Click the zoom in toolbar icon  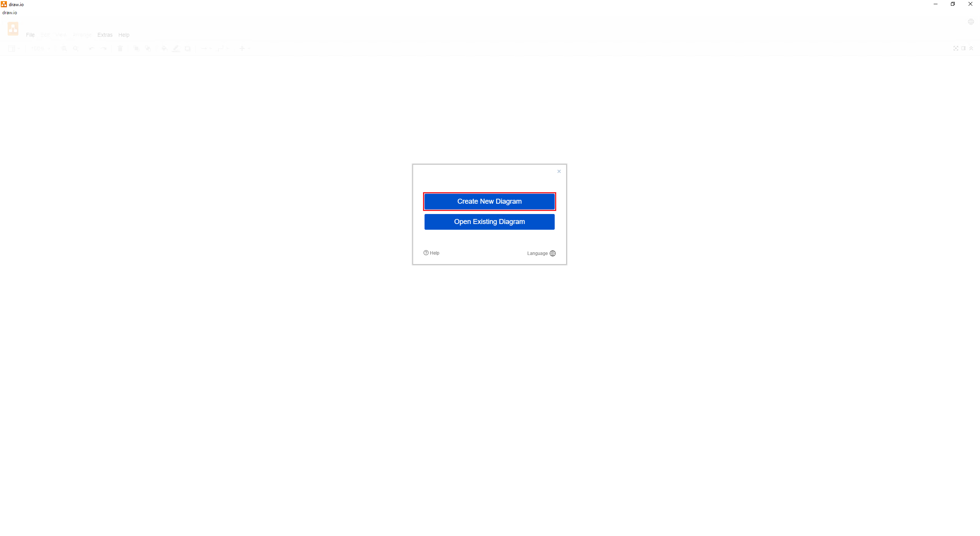point(64,48)
